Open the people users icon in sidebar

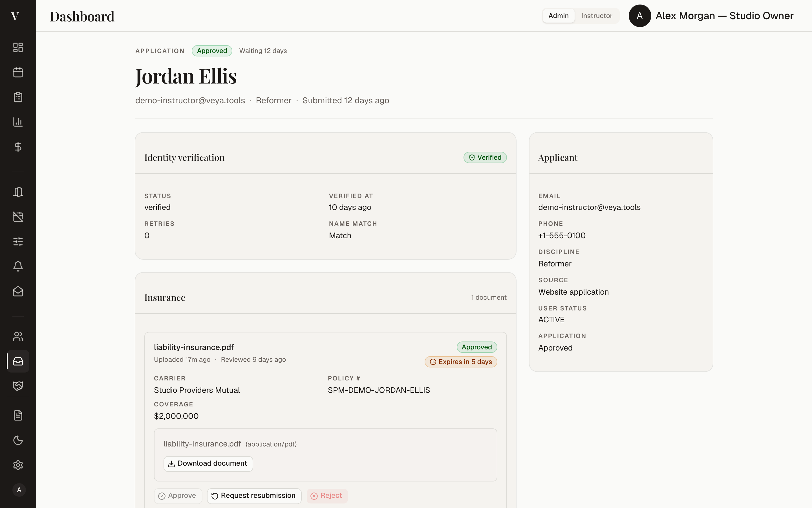tap(18, 336)
